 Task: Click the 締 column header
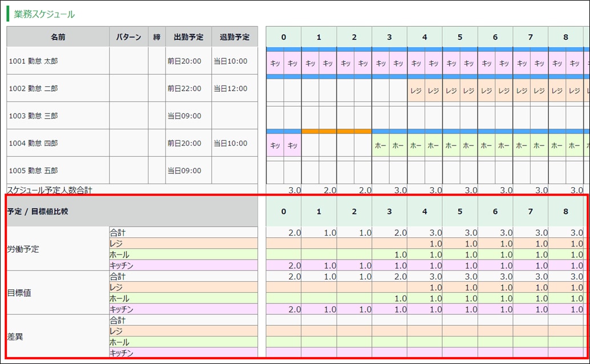point(156,37)
